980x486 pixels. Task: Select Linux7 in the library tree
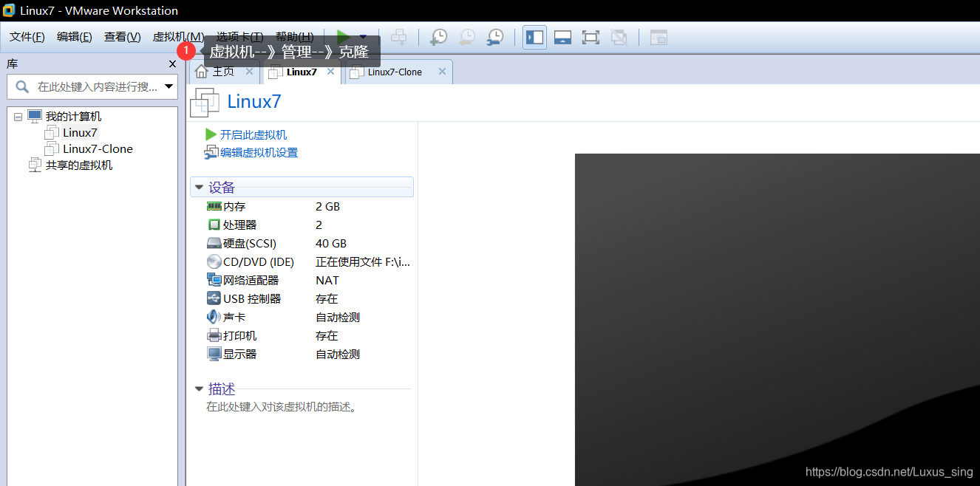(x=80, y=133)
